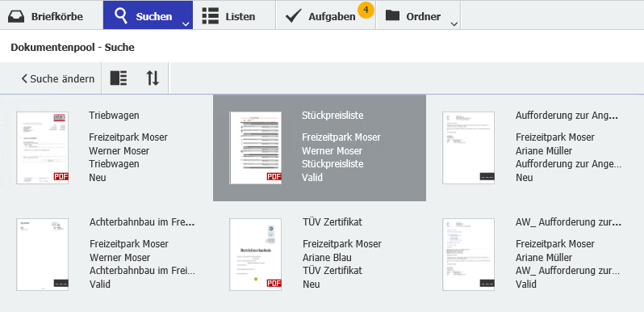Click file type badge on AW_ Aufforderung thumbnail
This screenshot has width=644, height=312.
pyautogui.click(x=487, y=283)
